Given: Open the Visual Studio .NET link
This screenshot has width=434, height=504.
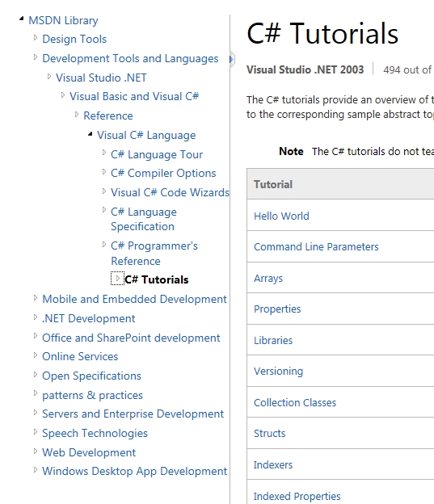Looking at the screenshot, I should pos(101,78).
